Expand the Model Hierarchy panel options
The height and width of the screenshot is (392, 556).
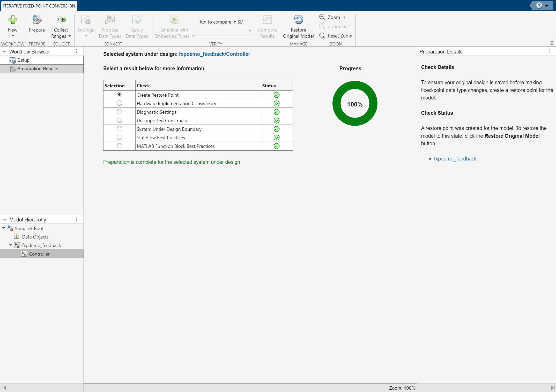click(x=76, y=219)
